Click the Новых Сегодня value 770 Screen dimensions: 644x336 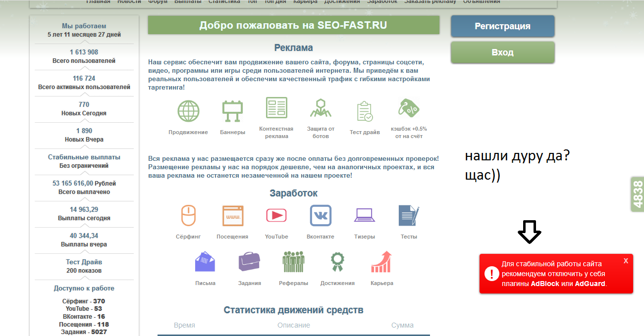click(x=84, y=104)
